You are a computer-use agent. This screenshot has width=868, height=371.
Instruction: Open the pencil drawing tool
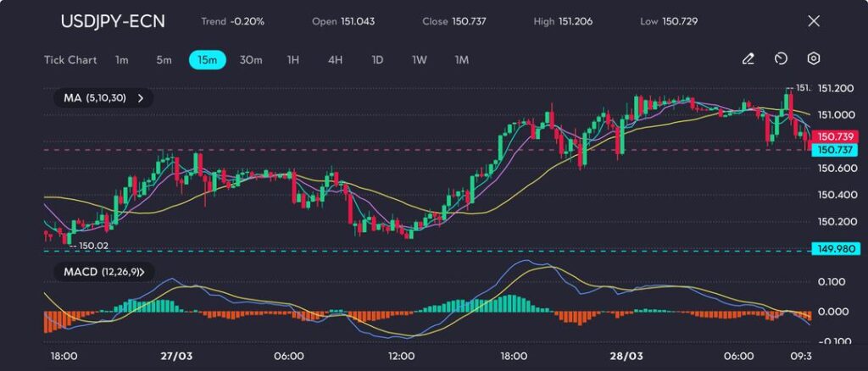point(748,59)
